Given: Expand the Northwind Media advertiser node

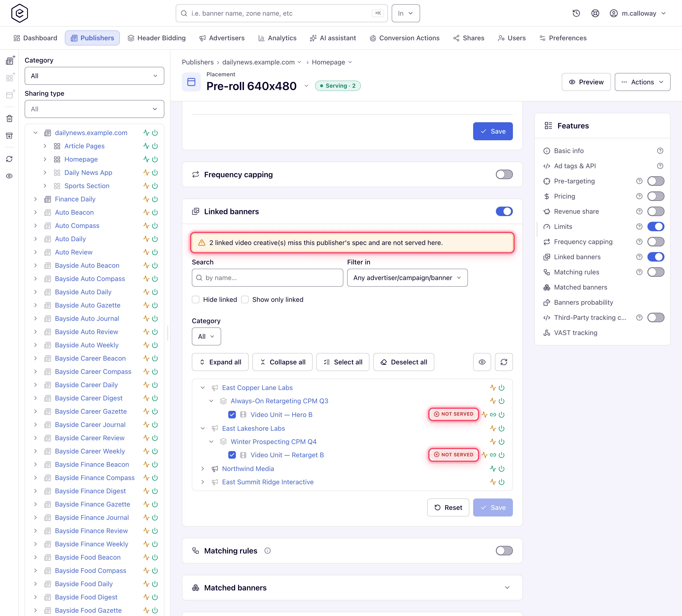Looking at the screenshot, I should [x=203, y=469].
